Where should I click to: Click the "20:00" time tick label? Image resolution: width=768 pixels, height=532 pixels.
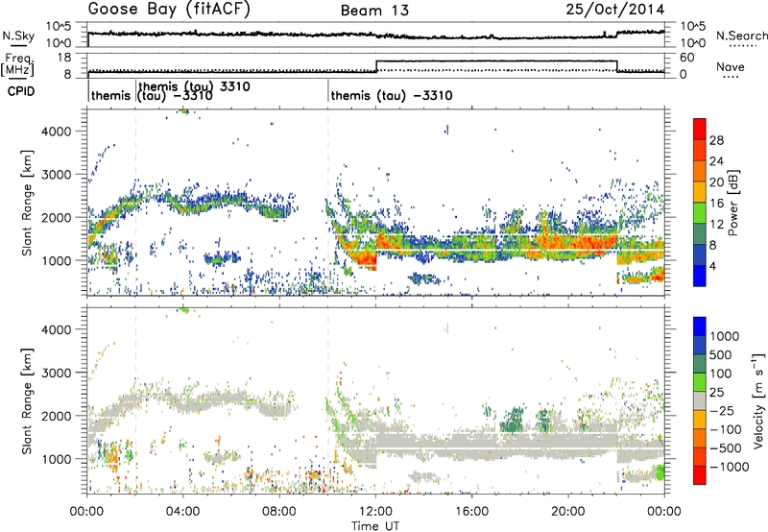coord(568,512)
